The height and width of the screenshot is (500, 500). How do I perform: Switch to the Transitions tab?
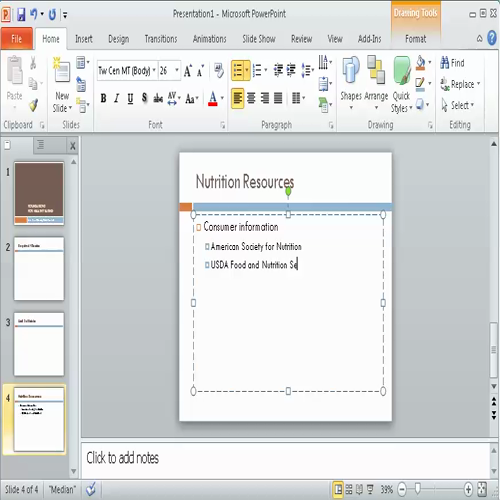(x=161, y=39)
